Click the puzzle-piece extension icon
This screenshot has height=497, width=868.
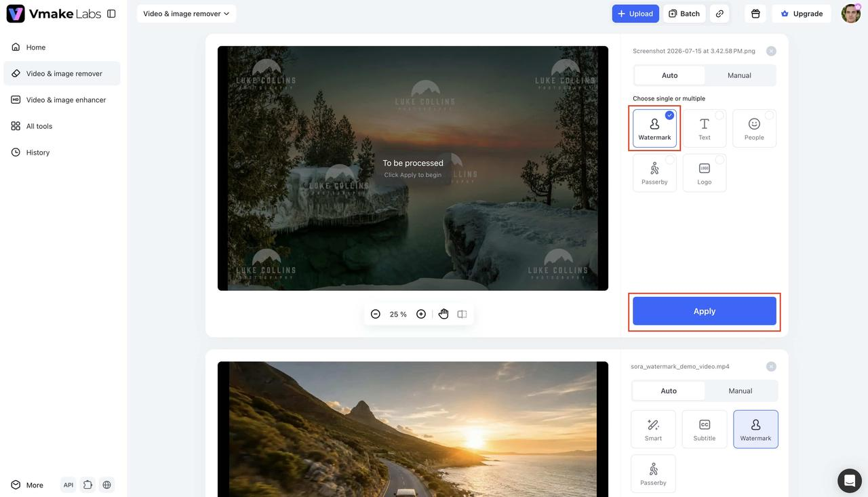[x=87, y=485]
